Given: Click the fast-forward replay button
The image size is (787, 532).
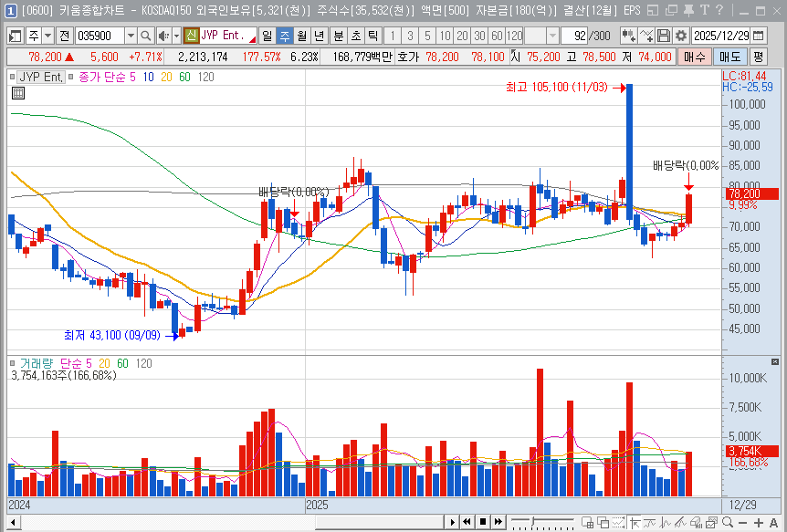Looking at the screenshot, I should tap(498, 522).
